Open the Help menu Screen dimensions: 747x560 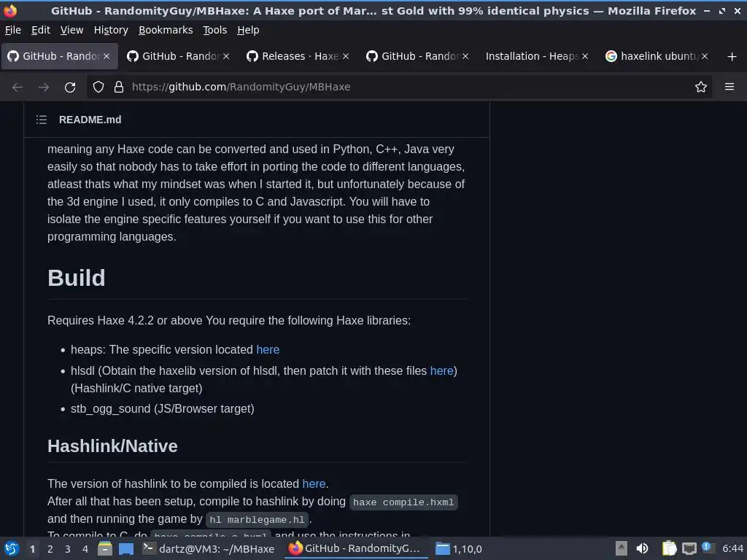point(248,30)
